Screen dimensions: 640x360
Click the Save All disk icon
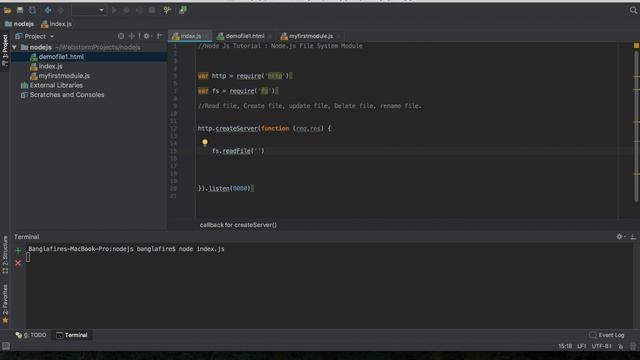(x=20, y=10)
